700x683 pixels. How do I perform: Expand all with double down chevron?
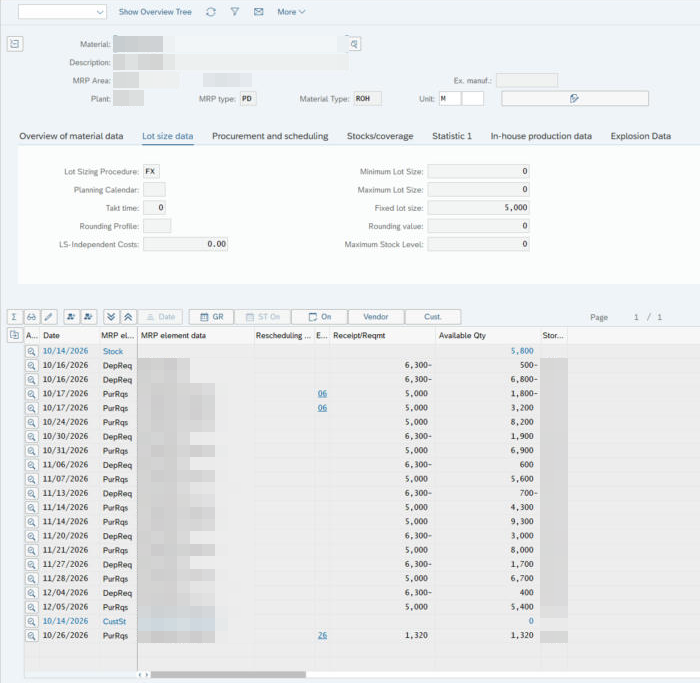click(111, 317)
